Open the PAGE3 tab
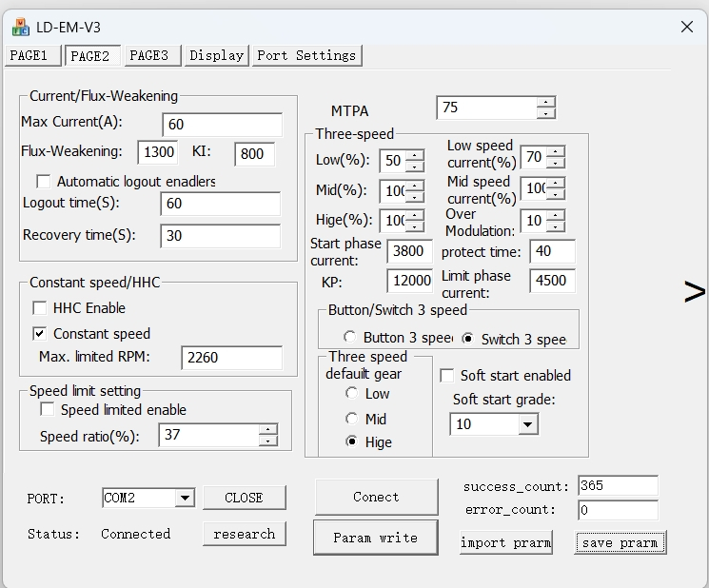Screen dimensions: 709x588 pyautogui.click(x=153, y=55)
